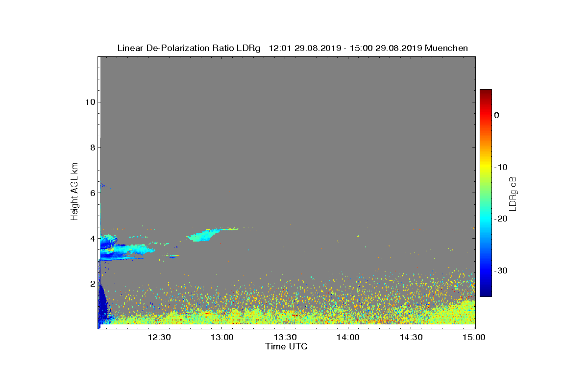Click the colorbar value -30
This screenshot has height=392, width=588.
pos(500,270)
